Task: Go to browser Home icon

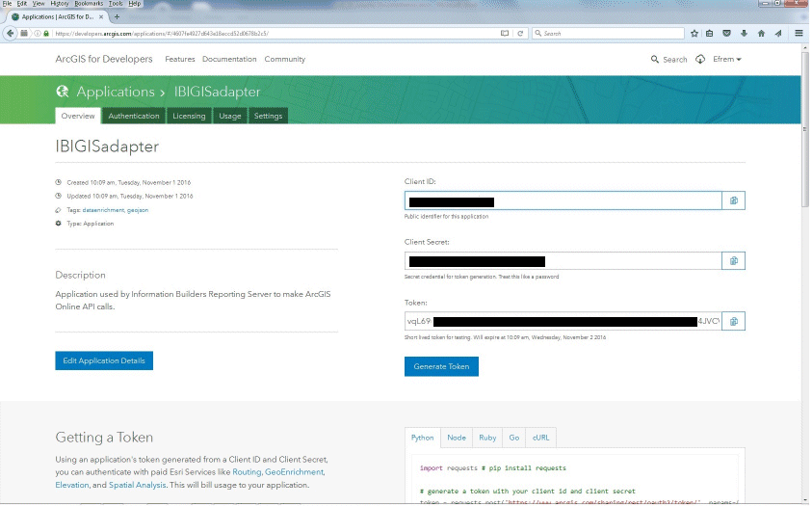Action: pyautogui.click(x=761, y=33)
